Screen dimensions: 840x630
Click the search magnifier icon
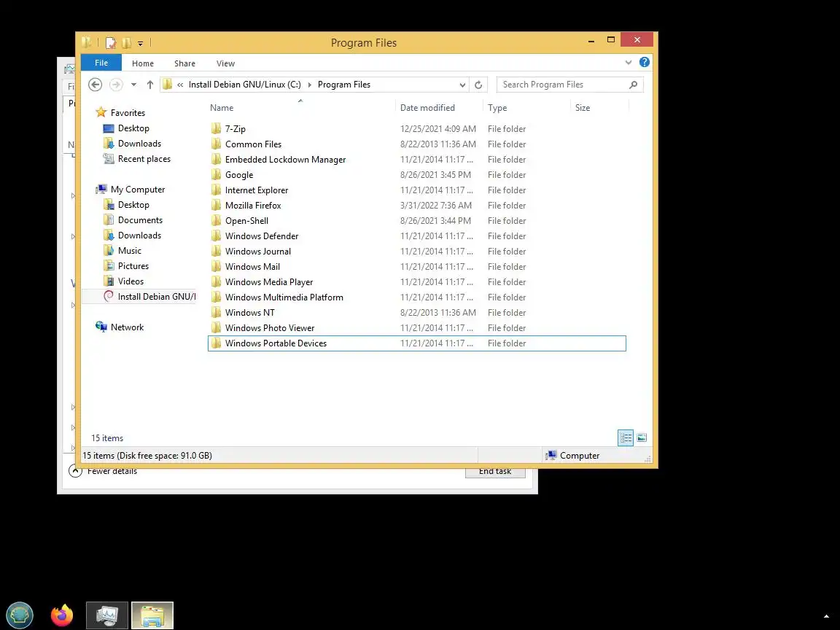(633, 85)
